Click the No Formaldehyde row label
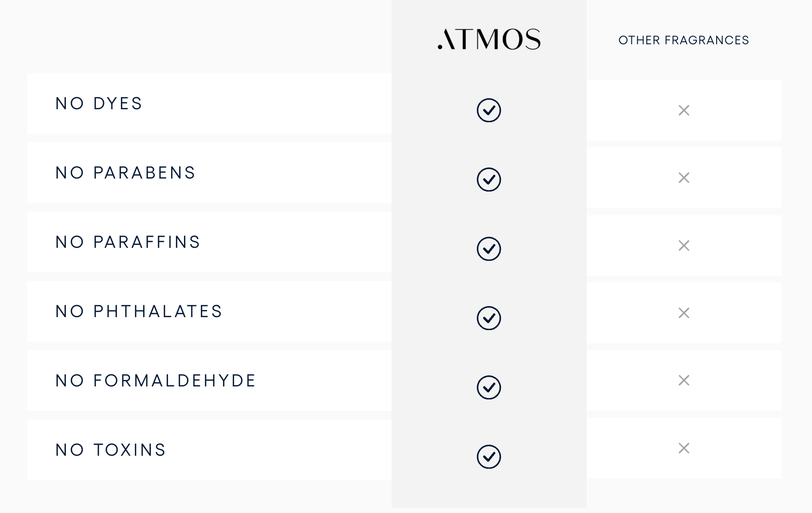The image size is (812, 513). pyautogui.click(x=156, y=381)
